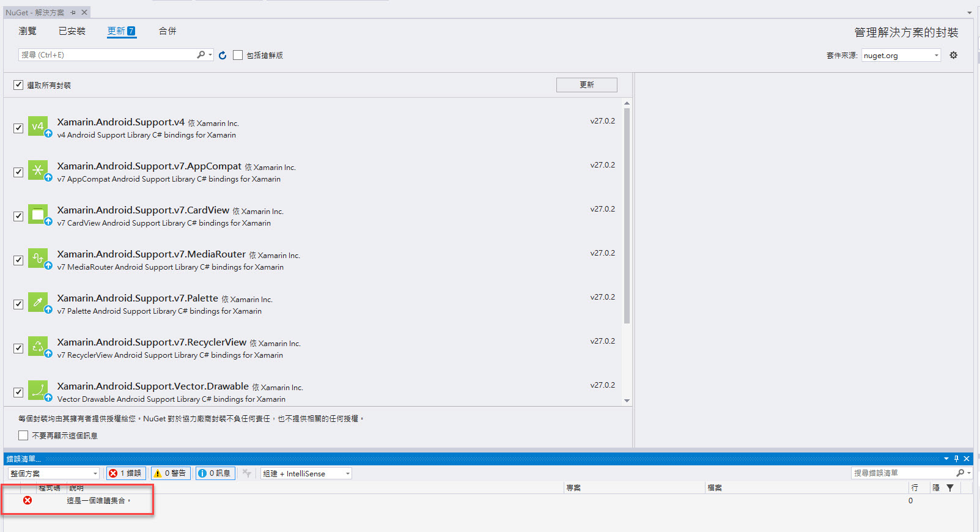The width and height of the screenshot is (980, 532).
Task: Click the Vector.Drawable package icon
Action: [38, 390]
